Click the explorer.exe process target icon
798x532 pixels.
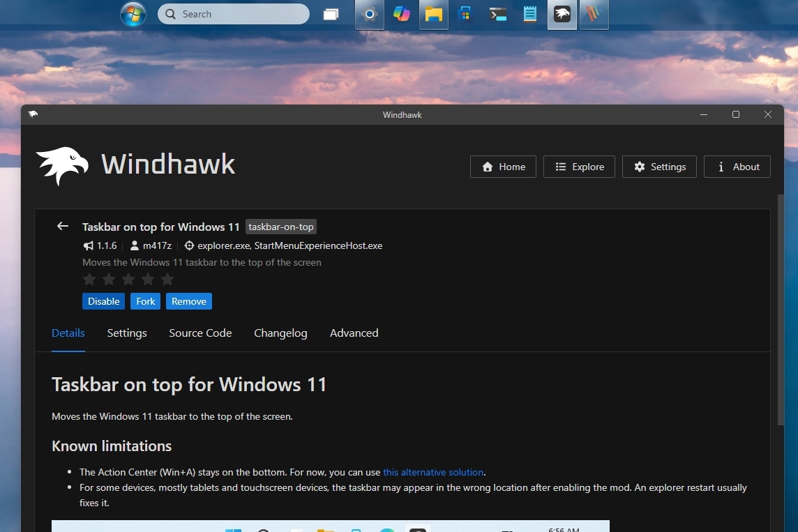(x=189, y=245)
